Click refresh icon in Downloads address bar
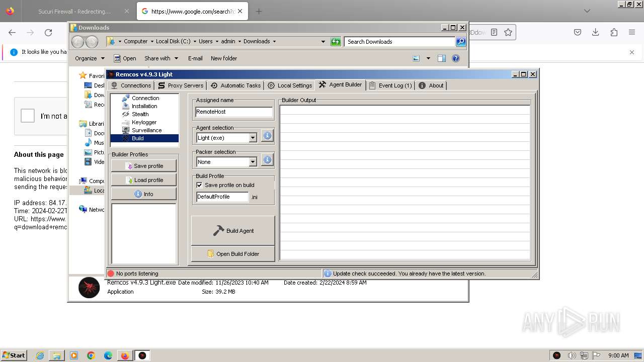The image size is (644, 362). tap(336, 42)
